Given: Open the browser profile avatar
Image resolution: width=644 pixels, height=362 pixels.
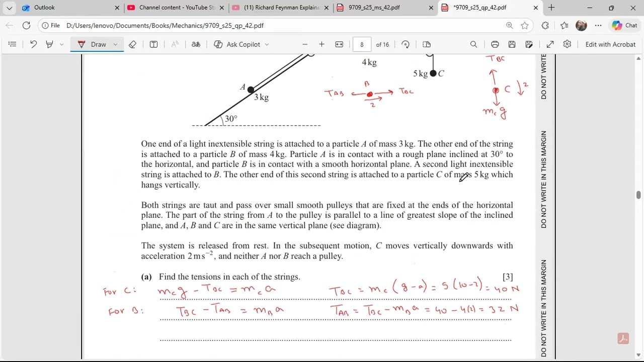Looking at the screenshot, I should [x=581, y=25].
